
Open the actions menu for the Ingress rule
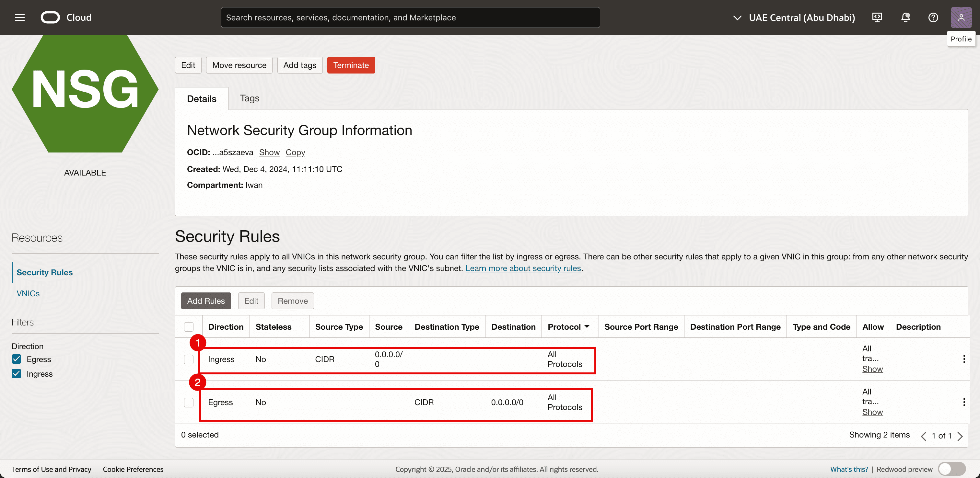click(x=964, y=359)
